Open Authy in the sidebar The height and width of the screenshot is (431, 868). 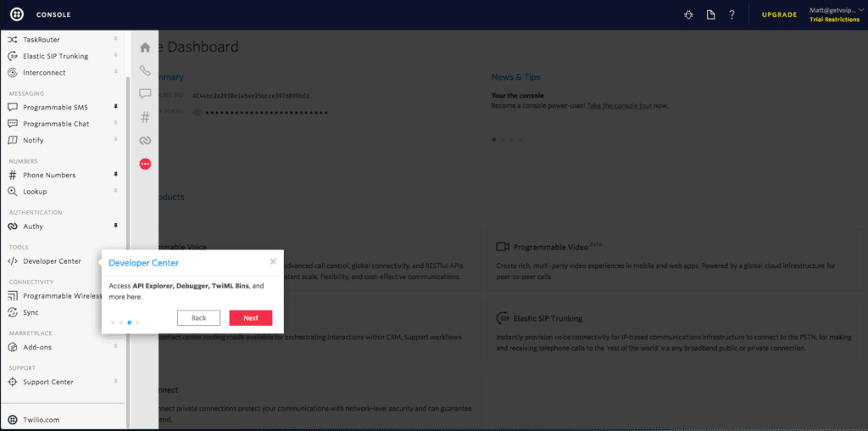click(x=33, y=227)
